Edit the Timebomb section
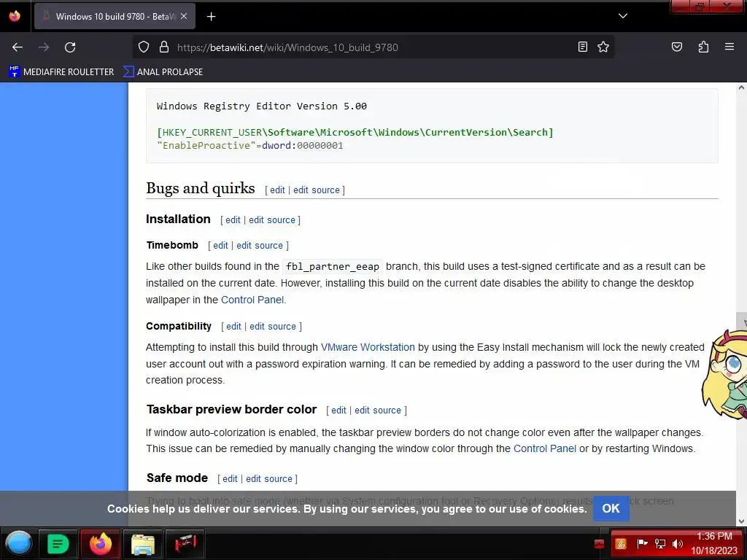 [x=220, y=246]
